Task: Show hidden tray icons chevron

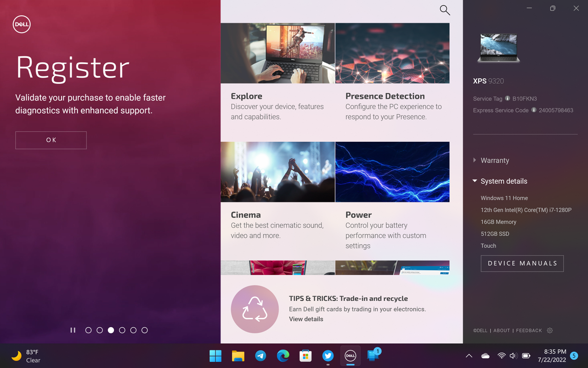Action: (x=469, y=356)
